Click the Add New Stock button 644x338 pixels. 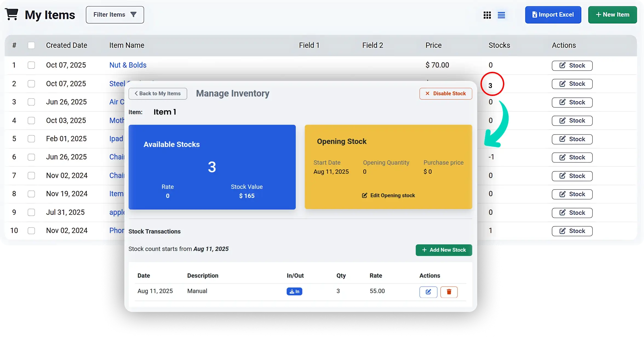coord(443,250)
